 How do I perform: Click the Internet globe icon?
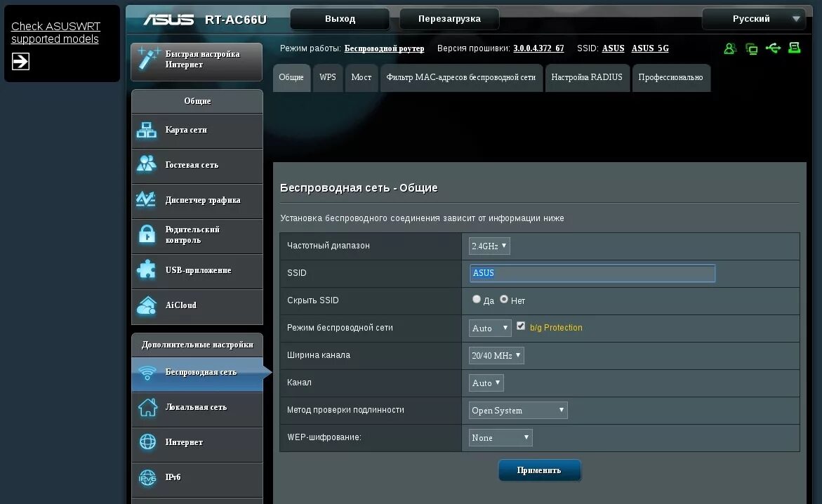click(x=147, y=442)
